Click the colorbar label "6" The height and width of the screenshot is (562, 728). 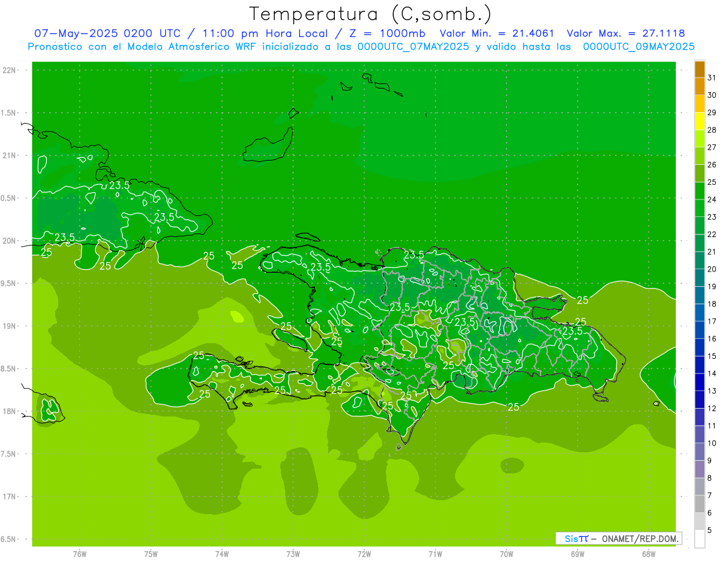(x=710, y=513)
